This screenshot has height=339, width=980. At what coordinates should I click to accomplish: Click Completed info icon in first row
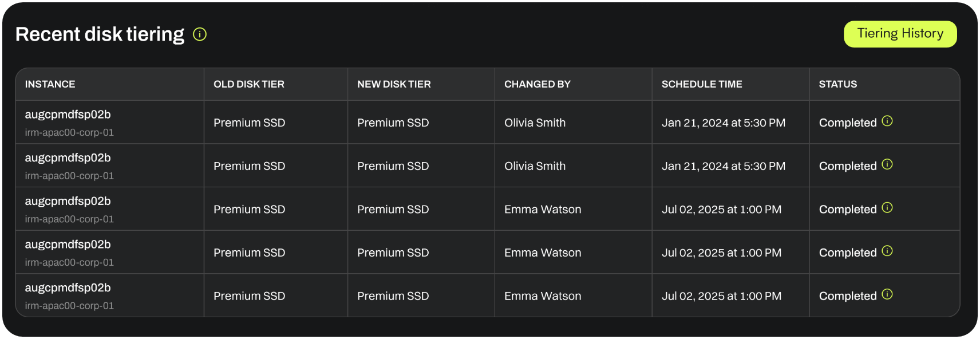coord(887,121)
